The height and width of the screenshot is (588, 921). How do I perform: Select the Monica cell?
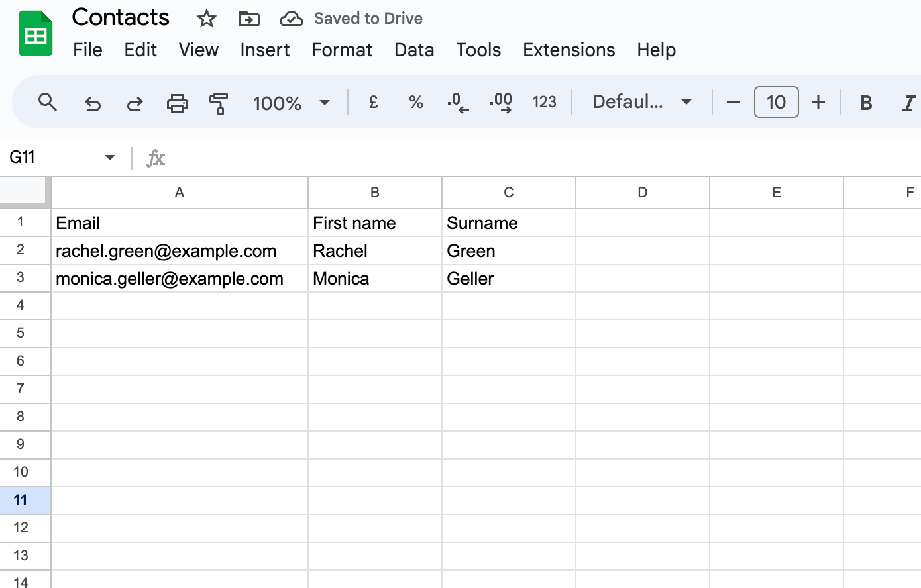(375, 279)
